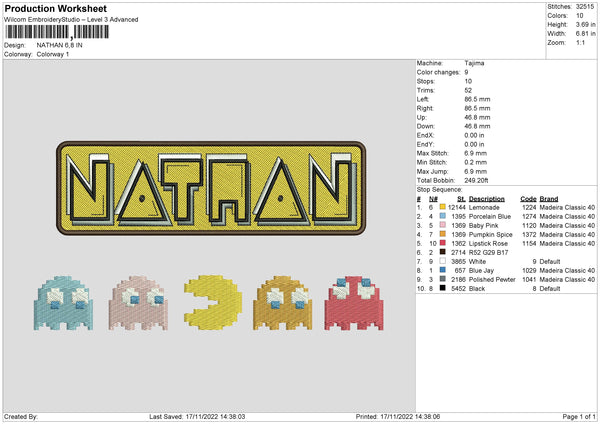Click the red ghost embroidery design
This screenshot has height=424, width=600.
pos(354,303)
